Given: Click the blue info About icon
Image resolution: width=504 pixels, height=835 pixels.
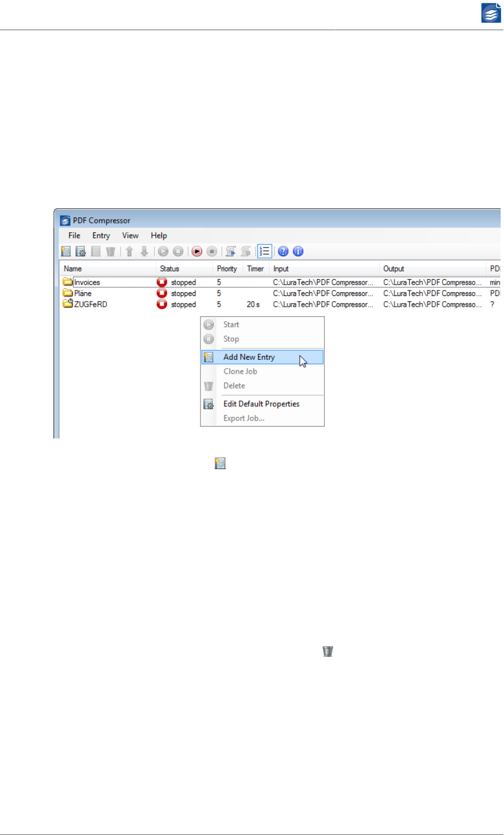Looking at the screenshot, I should click(298, 251).
